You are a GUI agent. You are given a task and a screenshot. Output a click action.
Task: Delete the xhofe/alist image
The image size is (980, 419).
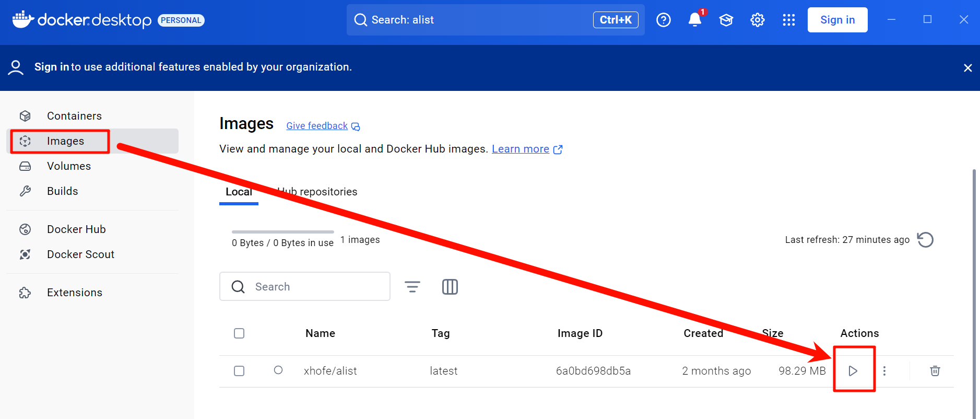[x=935, y=371]
